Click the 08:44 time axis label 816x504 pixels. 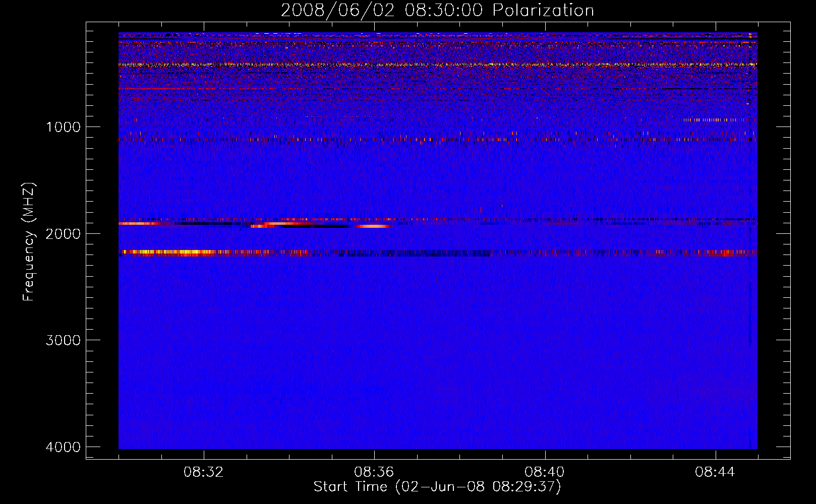tap(715, 472)
